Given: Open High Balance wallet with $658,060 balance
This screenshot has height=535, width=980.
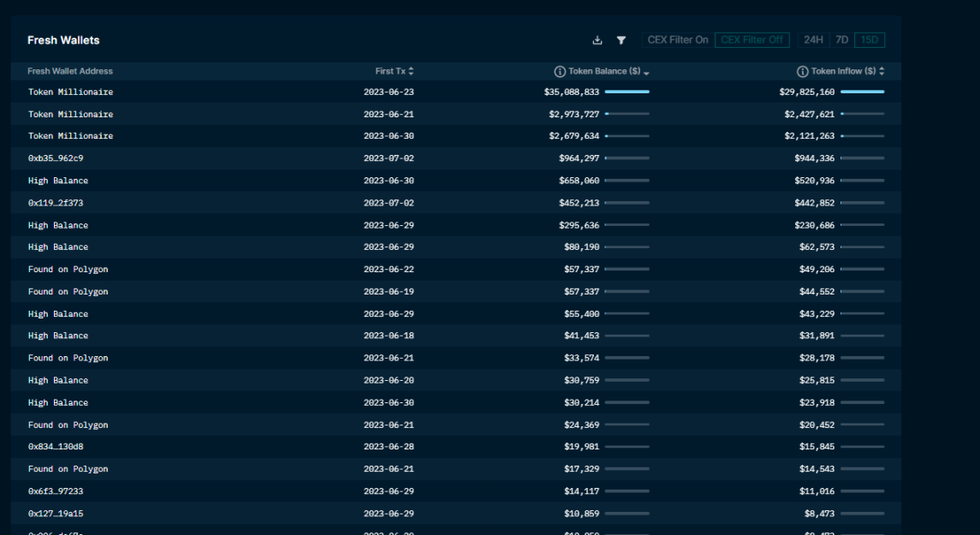Looking at the screenshot, I should click(58, 181).
